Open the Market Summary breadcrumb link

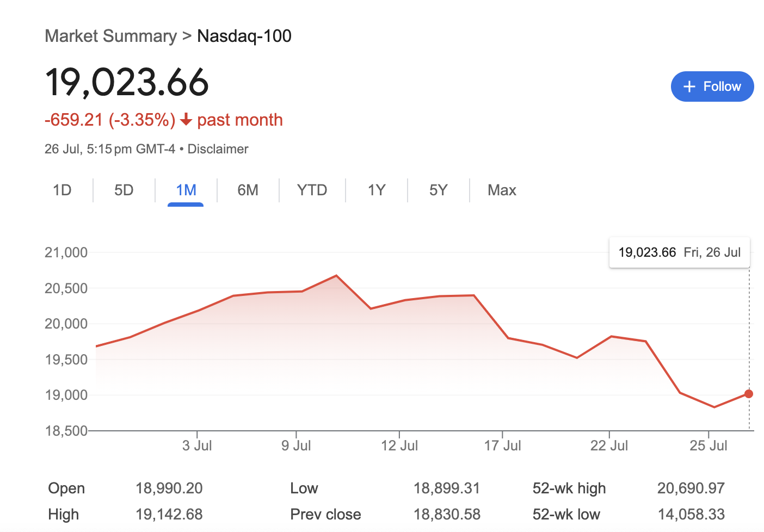(x=111, y=36)
